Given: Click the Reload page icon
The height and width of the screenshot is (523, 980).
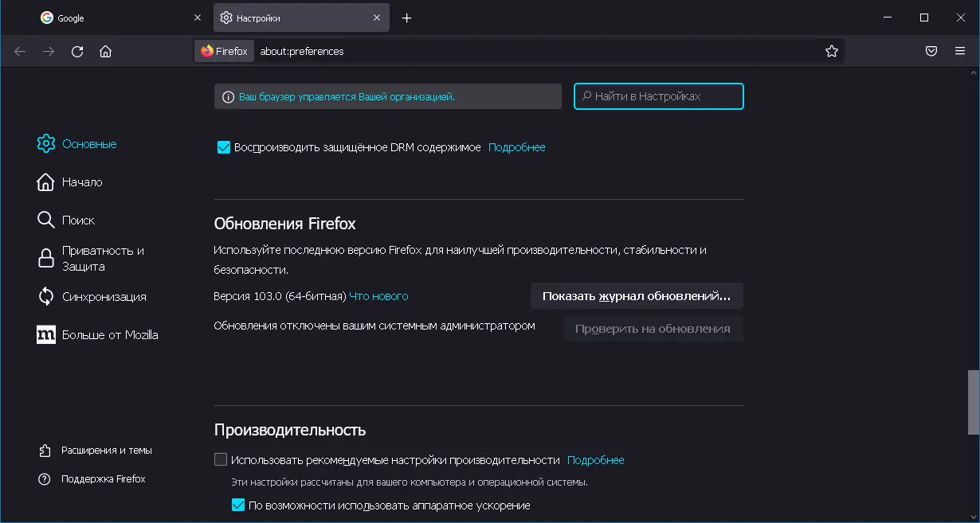Looking at the screenshot, I should pos(77,52).
